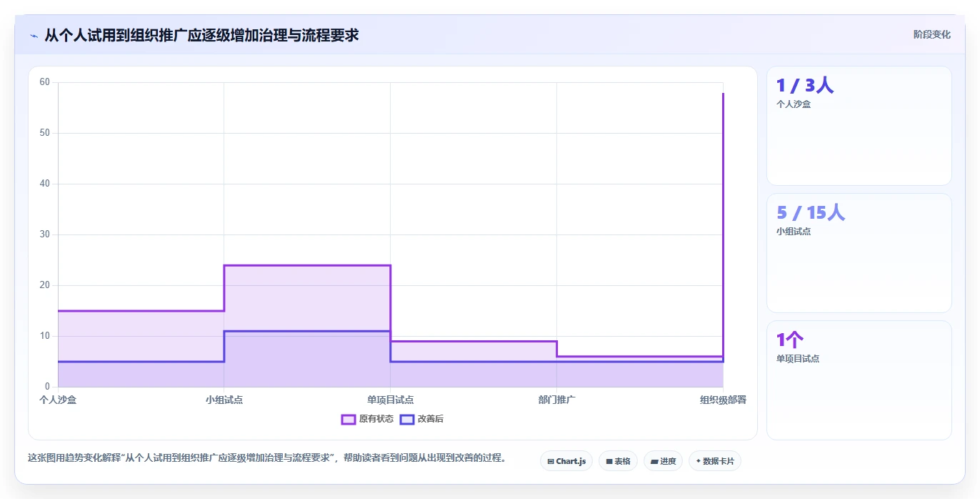The image size is (980, 499).
Task: Click the 组织级部署 x-axis label
Action: coord(723,400)
